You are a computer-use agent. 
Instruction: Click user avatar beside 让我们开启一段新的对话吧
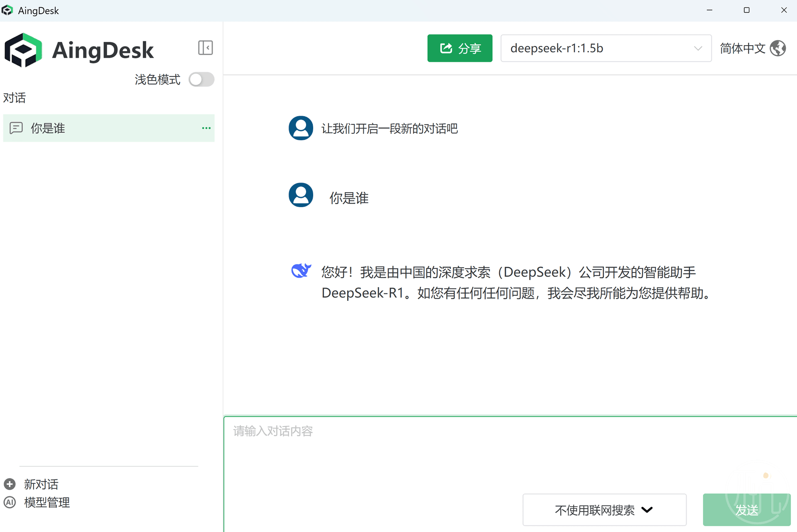(301, 128)
